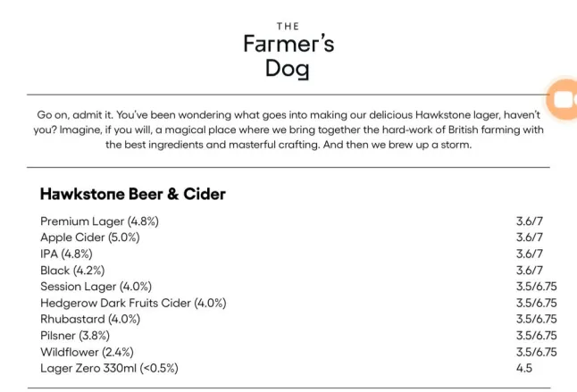Choose Lager Zero 330ml (<0.5%)
The height and width of the screenshot is (392, 577).
coord(110,368)
